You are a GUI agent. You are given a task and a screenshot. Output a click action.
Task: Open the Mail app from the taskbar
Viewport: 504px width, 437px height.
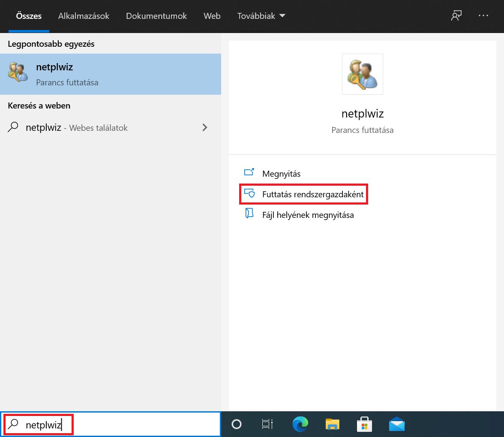tap(397, 424)
